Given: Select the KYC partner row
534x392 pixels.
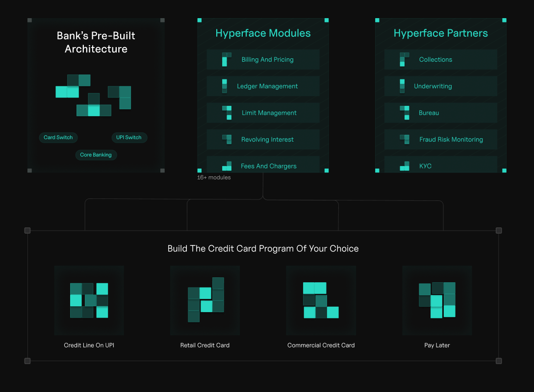Looking at the screenshot, I should [x=441, y=164].
